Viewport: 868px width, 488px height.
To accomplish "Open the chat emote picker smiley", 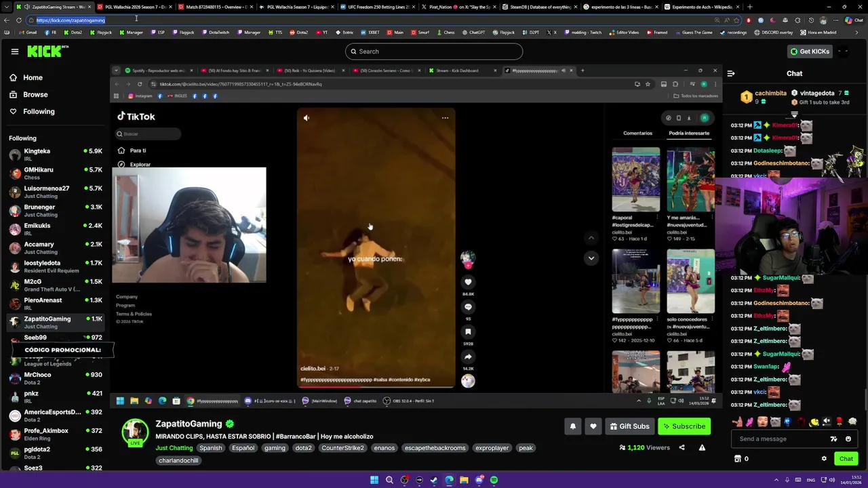I will click(848, 439).
